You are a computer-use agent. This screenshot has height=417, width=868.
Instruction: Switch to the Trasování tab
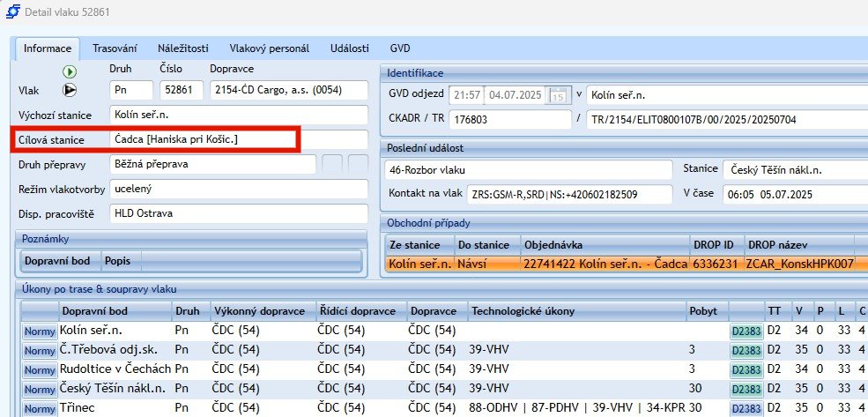115,48
